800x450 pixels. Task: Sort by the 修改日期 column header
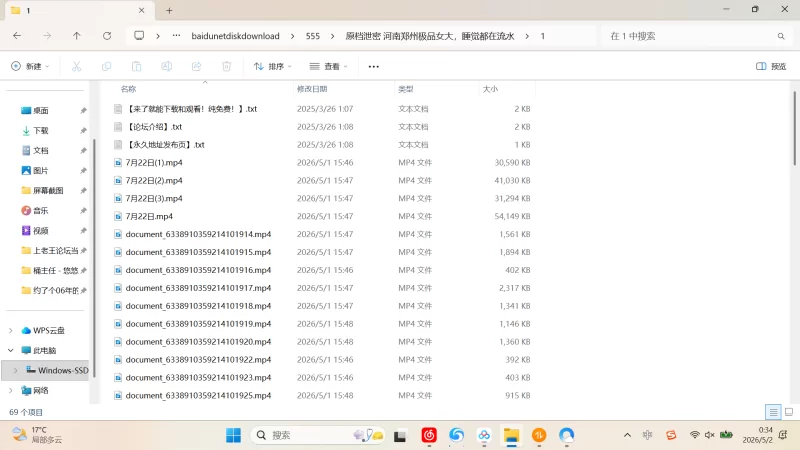312,89
